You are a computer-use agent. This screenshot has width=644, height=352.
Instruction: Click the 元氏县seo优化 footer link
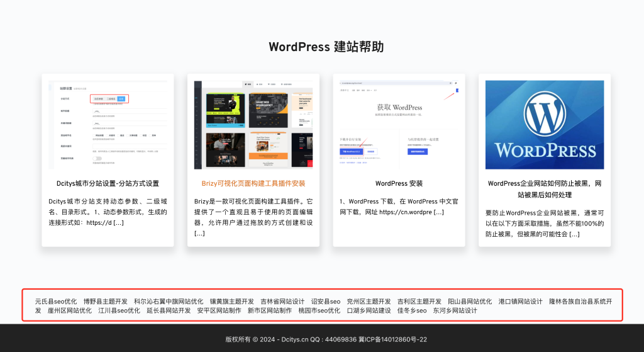(x=56, y=301)
